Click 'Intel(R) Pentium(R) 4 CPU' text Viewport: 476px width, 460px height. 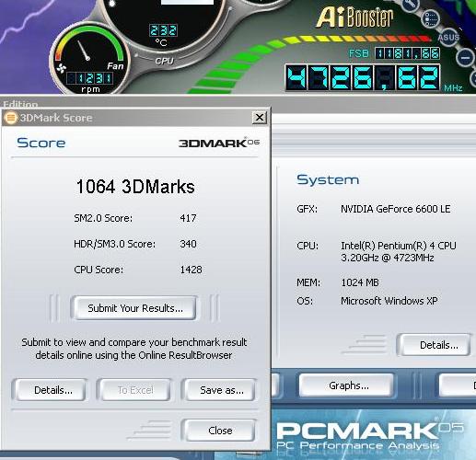[399, 246]
